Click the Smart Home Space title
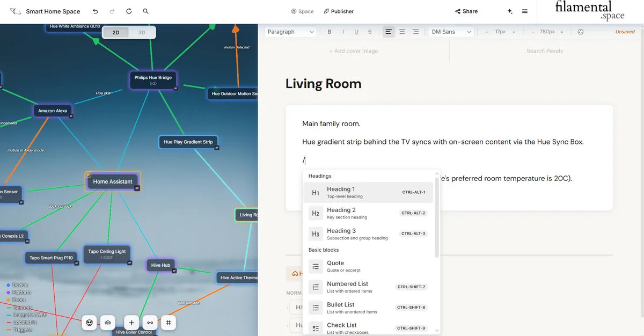644x336 pixels. pos(53,11)
